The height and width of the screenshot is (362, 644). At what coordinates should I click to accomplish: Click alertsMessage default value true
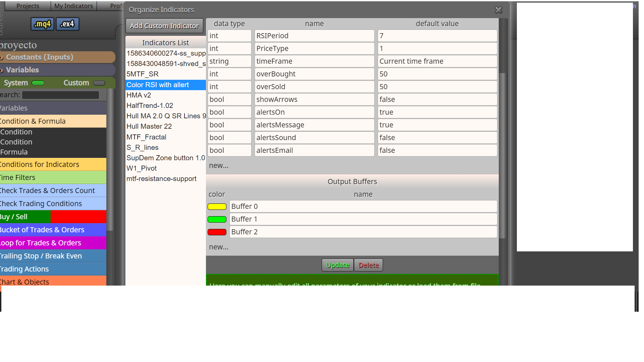click(x=437, y=125)
